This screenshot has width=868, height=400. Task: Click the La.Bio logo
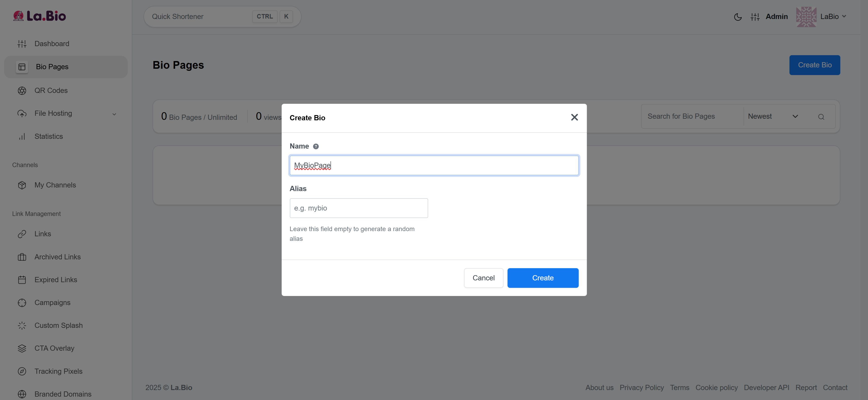pos(39,16)
